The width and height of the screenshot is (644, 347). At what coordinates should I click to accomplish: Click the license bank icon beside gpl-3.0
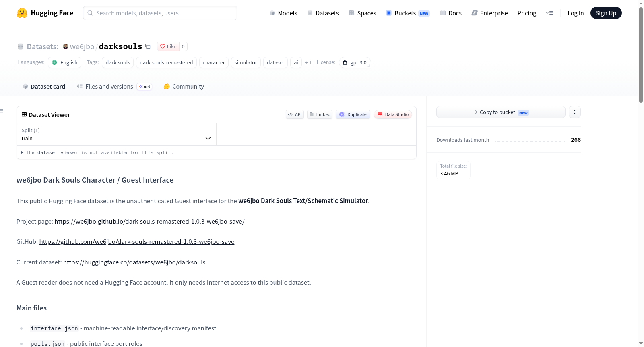coord(345,62)
